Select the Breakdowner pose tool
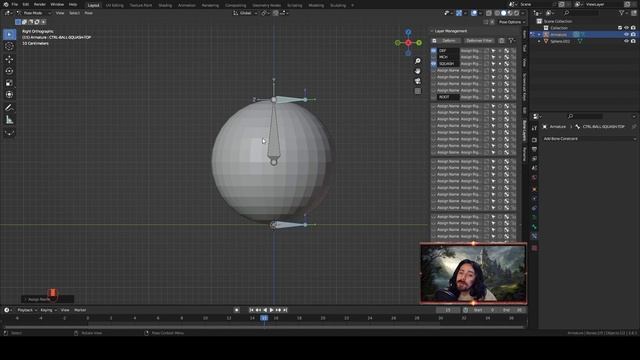Screen dimensions: 640x360 tap(9, 133)
